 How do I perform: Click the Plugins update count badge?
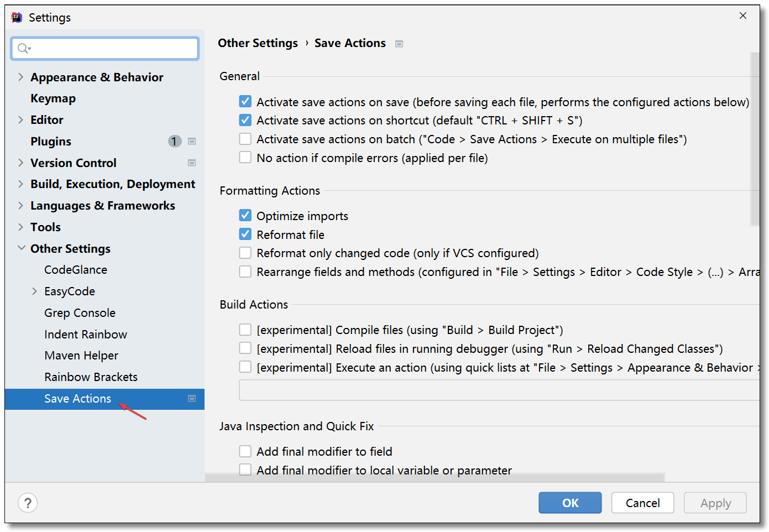pyautogui.click(x=175, y=142)
